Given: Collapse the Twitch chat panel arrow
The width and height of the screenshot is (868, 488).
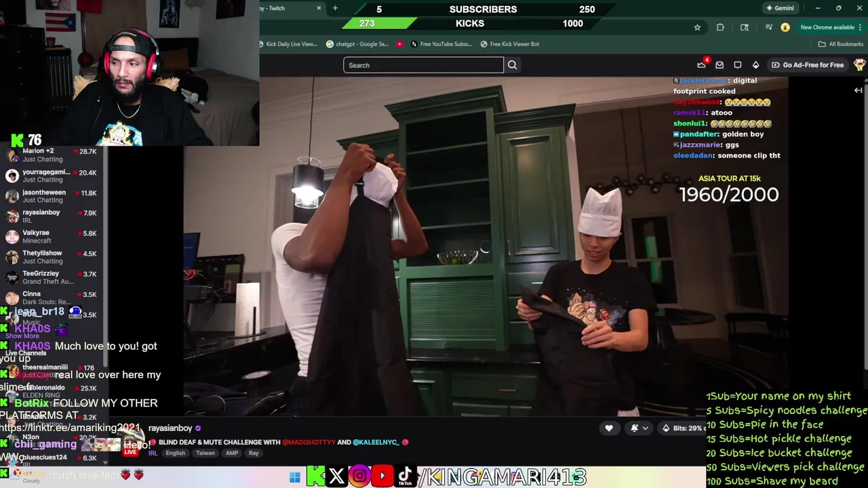Looking at the screenshot, I should pos(858,90).
